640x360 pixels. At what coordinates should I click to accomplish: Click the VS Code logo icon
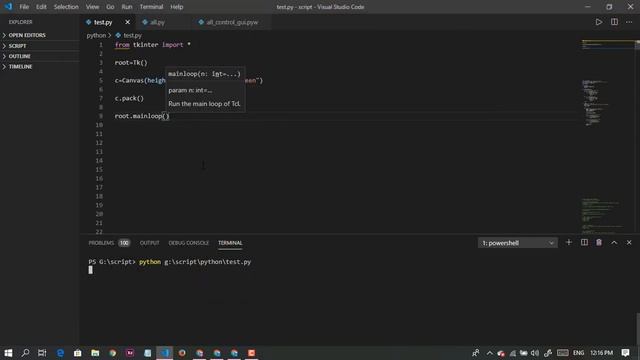pos(8,7)
